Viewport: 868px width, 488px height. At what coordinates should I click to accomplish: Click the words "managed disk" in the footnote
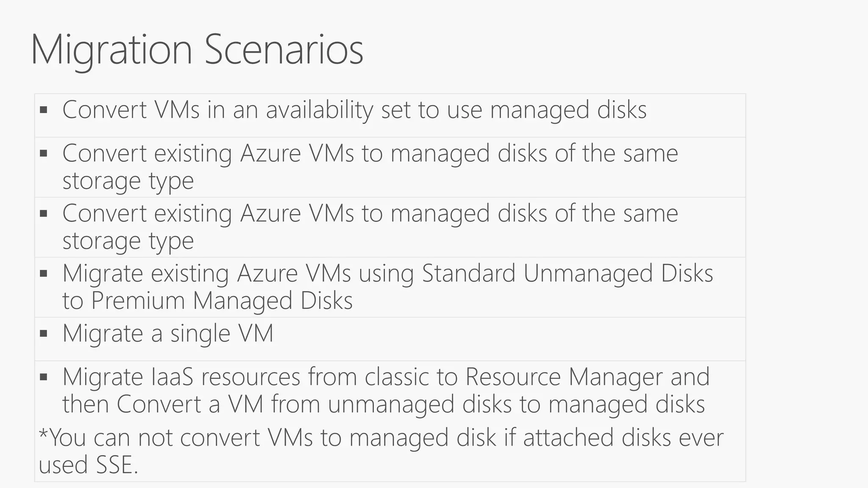423,438
